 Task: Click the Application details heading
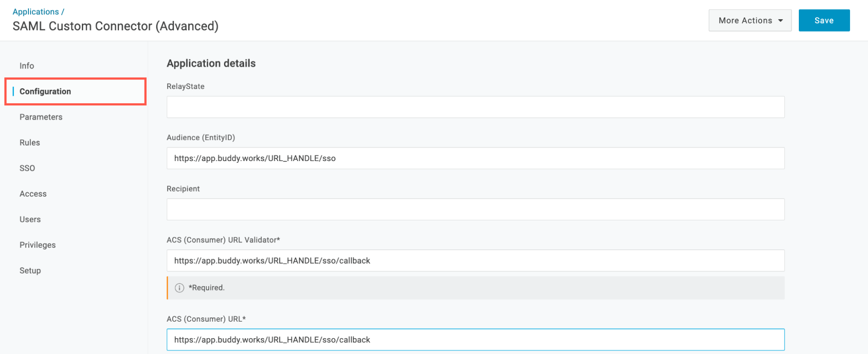tap(211, 63)
